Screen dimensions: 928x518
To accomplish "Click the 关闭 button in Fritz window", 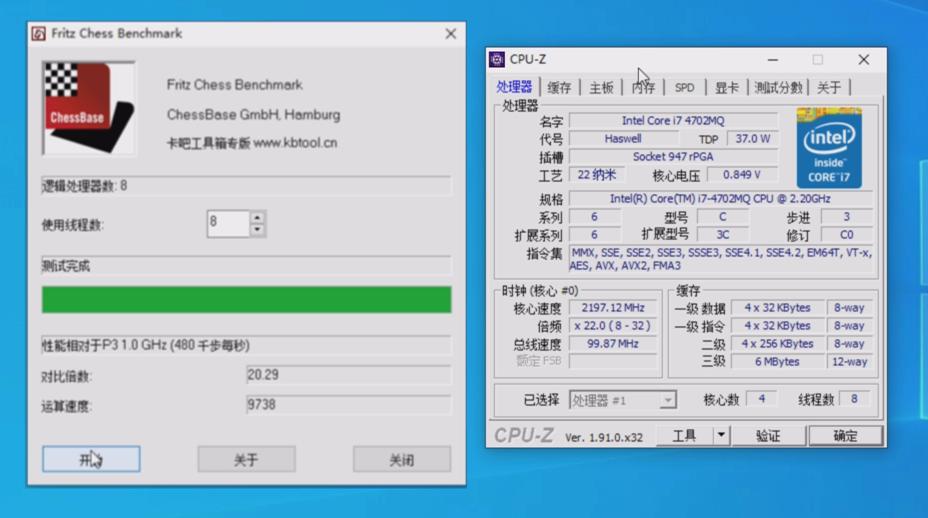I will click(x=402, y=459).
